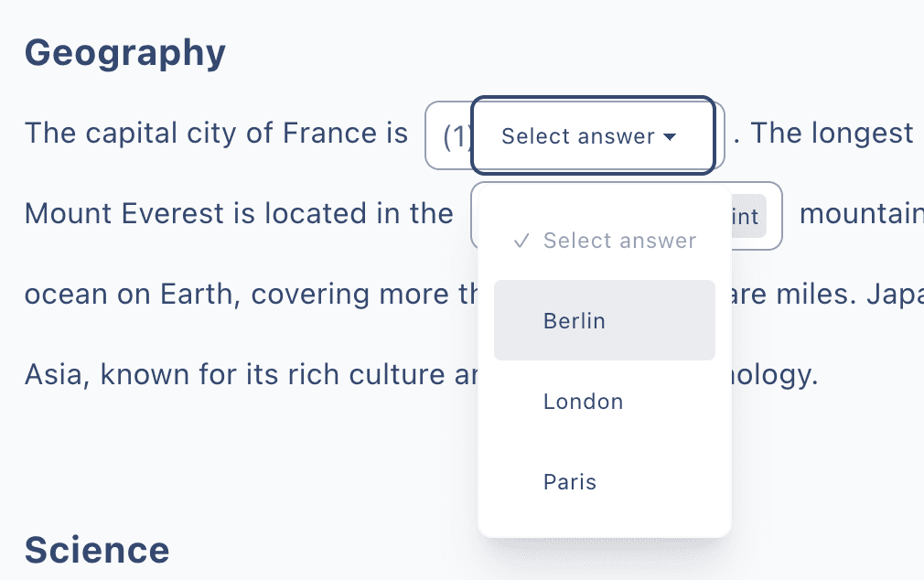Click the Science section heading
The height and width of the screenshot is (580, 924).
tap(96, 549)
